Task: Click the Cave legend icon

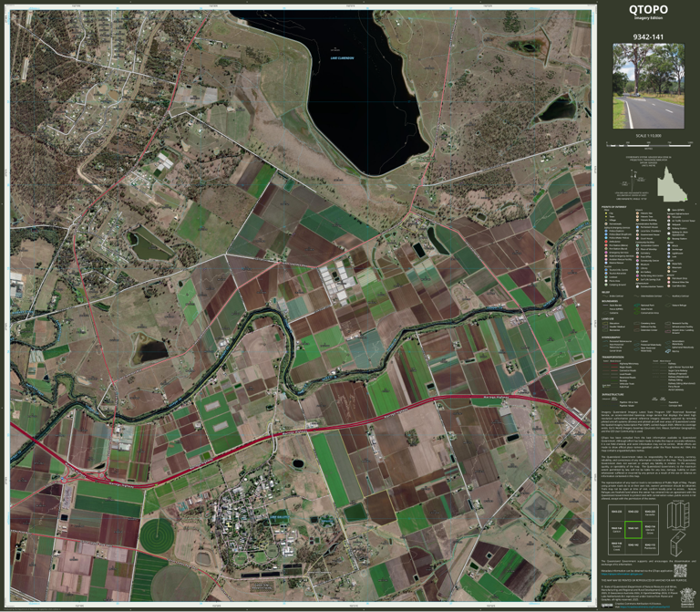Action: (669, 271)
